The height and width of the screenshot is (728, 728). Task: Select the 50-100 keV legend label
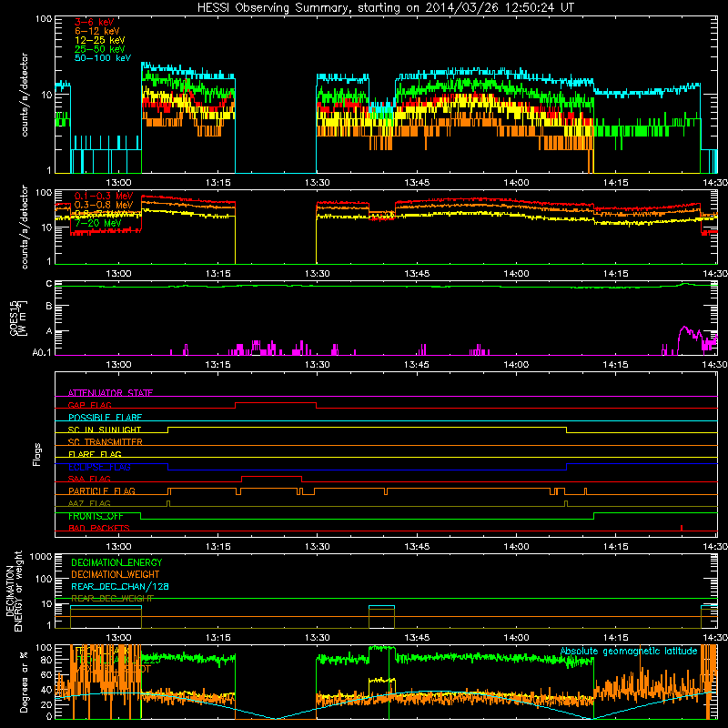pos(103,57)
